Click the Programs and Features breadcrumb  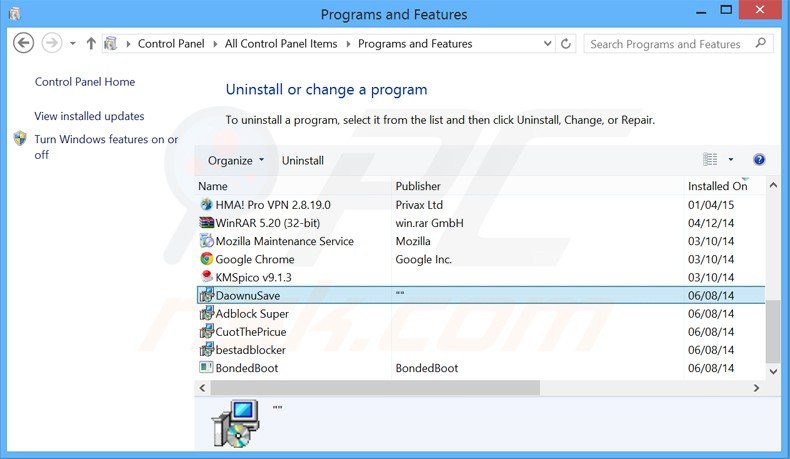pyautogui.click(x=415, y=44)
